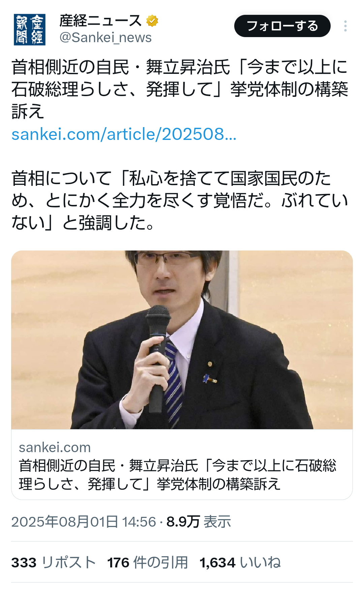
Task: Click the gold verified badge
Action: pos(152,21)
